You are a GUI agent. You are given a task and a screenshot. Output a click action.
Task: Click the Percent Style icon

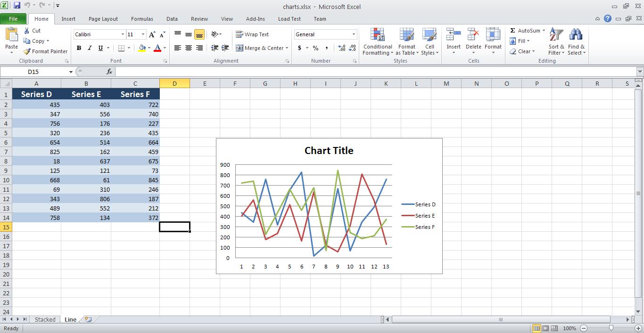(315, 48)
